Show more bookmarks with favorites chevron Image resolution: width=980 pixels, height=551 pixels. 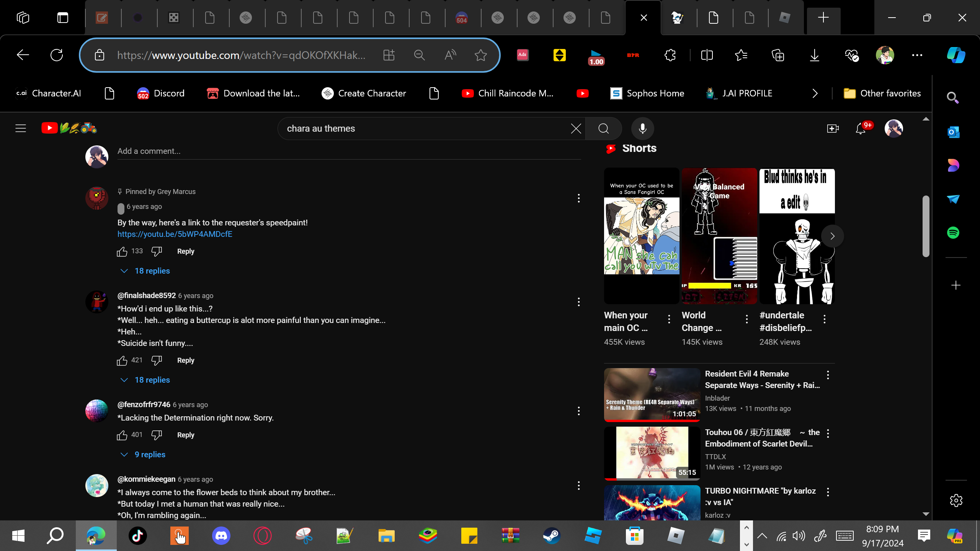point(815,93)
